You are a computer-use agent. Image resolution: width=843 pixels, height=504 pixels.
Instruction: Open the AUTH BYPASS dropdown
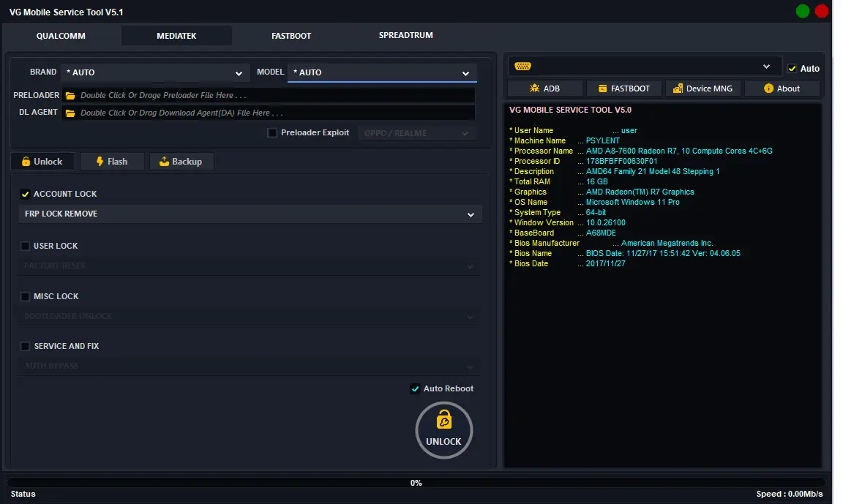pos(250,366)
